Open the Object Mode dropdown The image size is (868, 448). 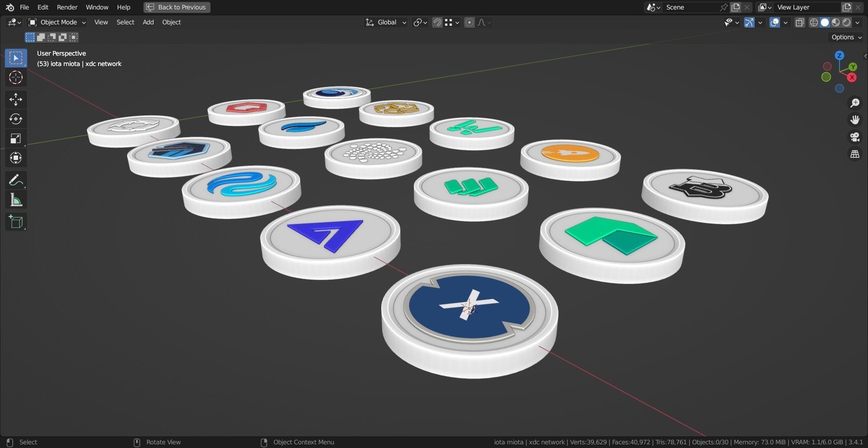pyautogui.click(x=57, y=22)
